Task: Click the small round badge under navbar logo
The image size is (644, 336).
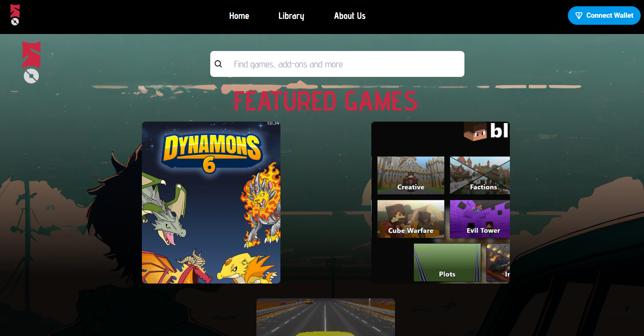Action: click(15, 22)
